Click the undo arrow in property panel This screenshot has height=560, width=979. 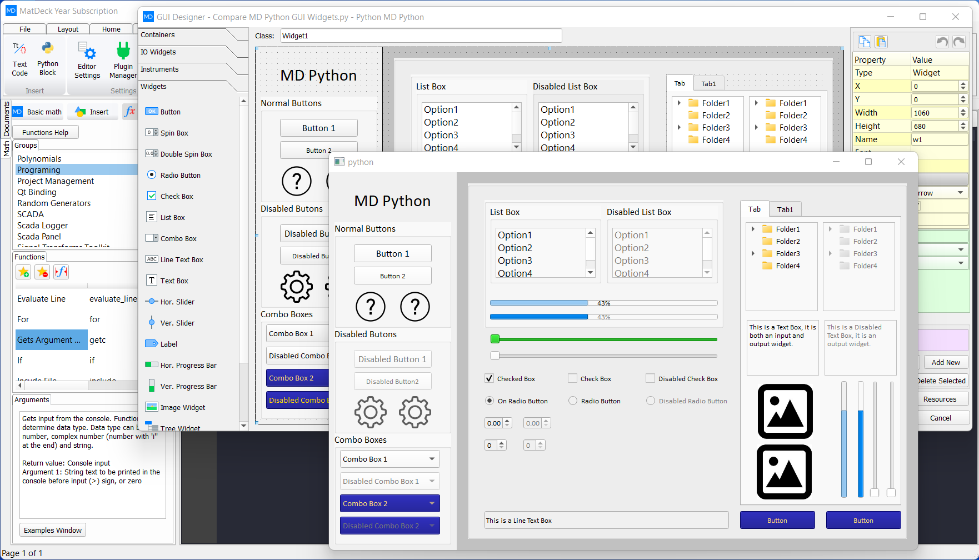click(x=942, y=42)
